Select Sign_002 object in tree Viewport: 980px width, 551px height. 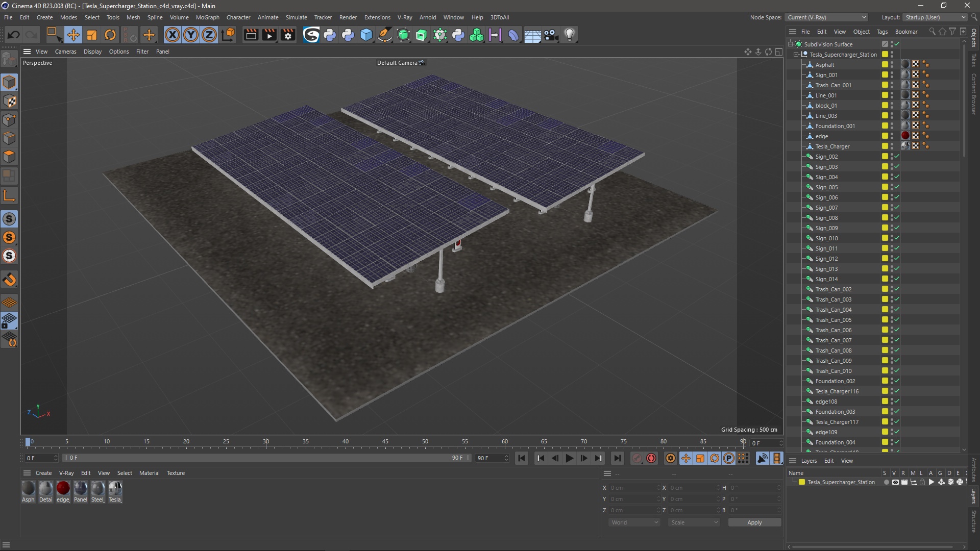pyautogui.click(x=826, y=157)
